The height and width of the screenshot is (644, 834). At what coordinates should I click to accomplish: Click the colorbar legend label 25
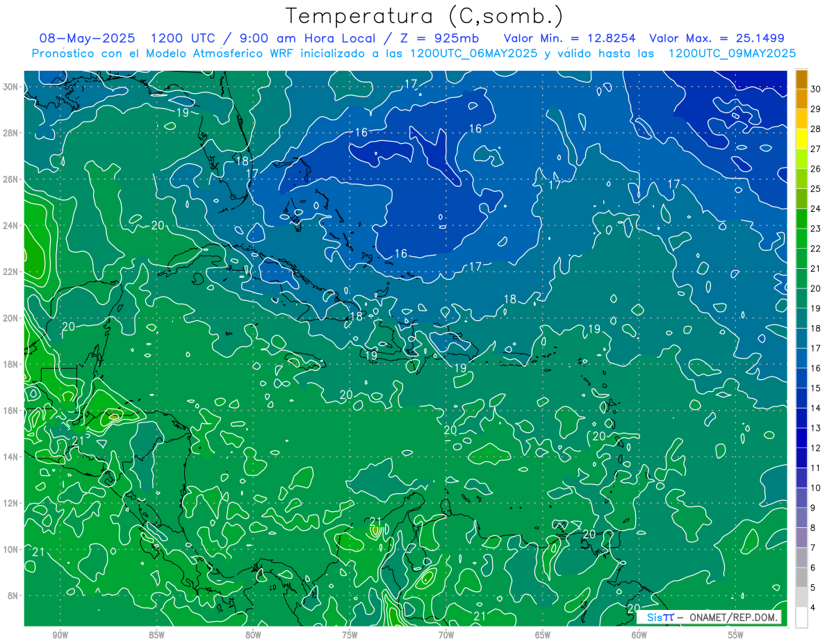(x=816, y=188)
